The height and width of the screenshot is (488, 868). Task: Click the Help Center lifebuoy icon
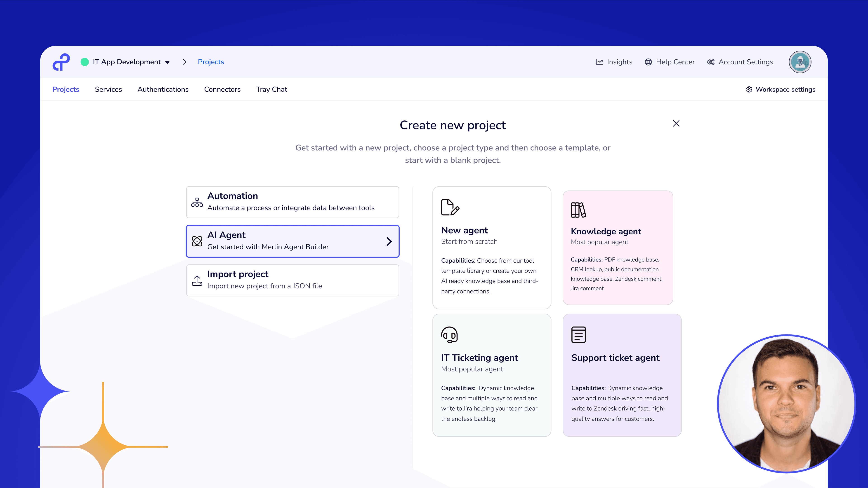click(x=648, y=62)
